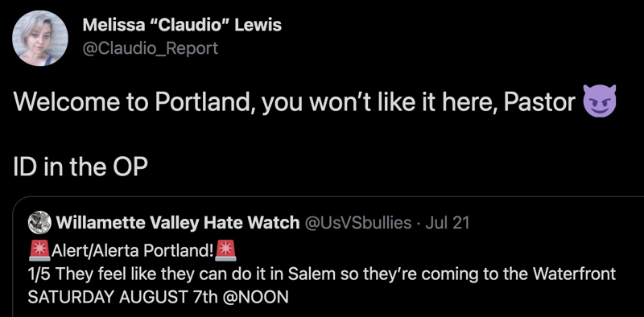This screenshot has height=317, width=644.
Task: Click the siren emoji before "Alert/Alerta"
Action: point(39,250)
